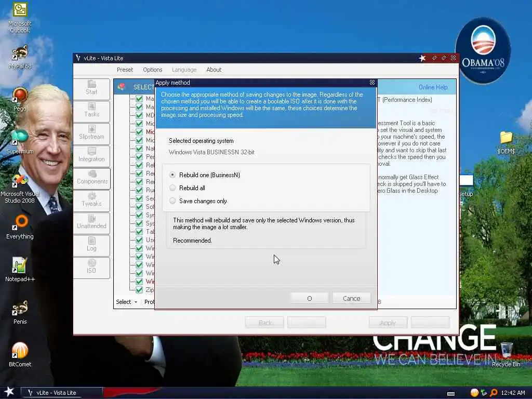Uncheck the Tab component checkbox
The height and width of the screenshot is (399, 532).
(139, 231)
